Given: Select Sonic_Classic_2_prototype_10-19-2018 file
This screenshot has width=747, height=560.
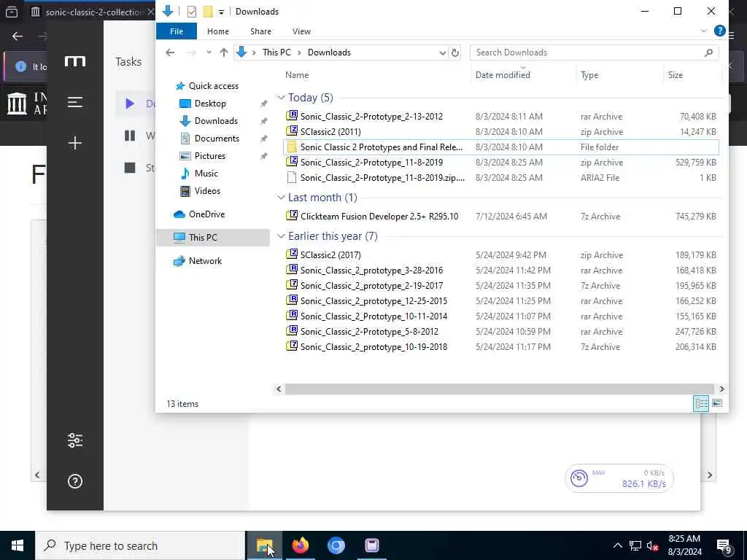Looking at the screenshot, I should point(500,346).
